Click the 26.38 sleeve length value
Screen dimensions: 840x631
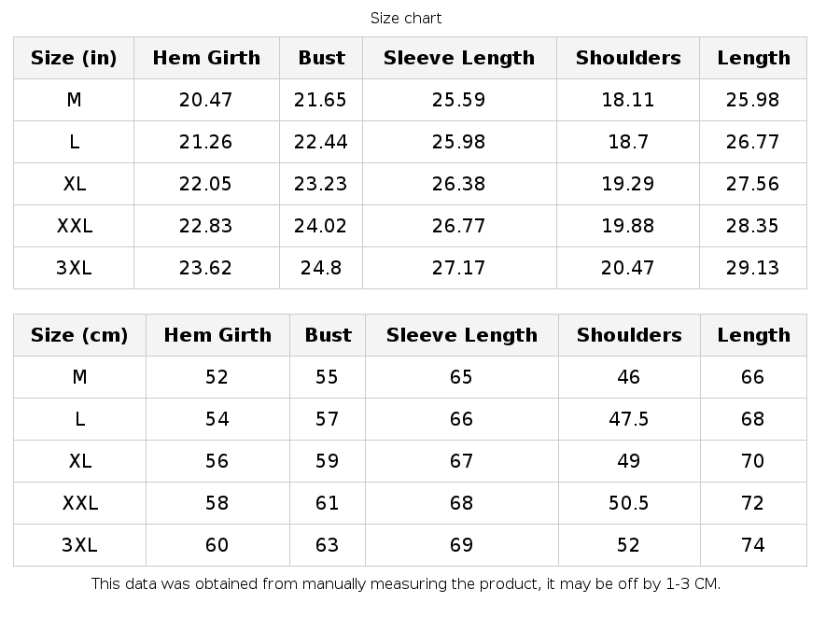pyautogui.click(x=459, y=184)
